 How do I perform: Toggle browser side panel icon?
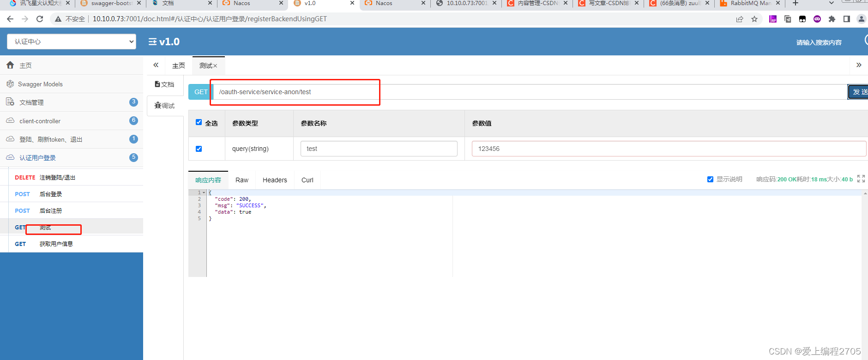847,19
